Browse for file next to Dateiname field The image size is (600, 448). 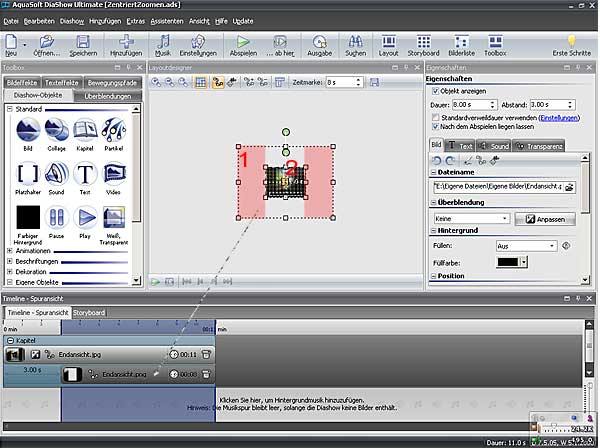click(x=570, y=187)
